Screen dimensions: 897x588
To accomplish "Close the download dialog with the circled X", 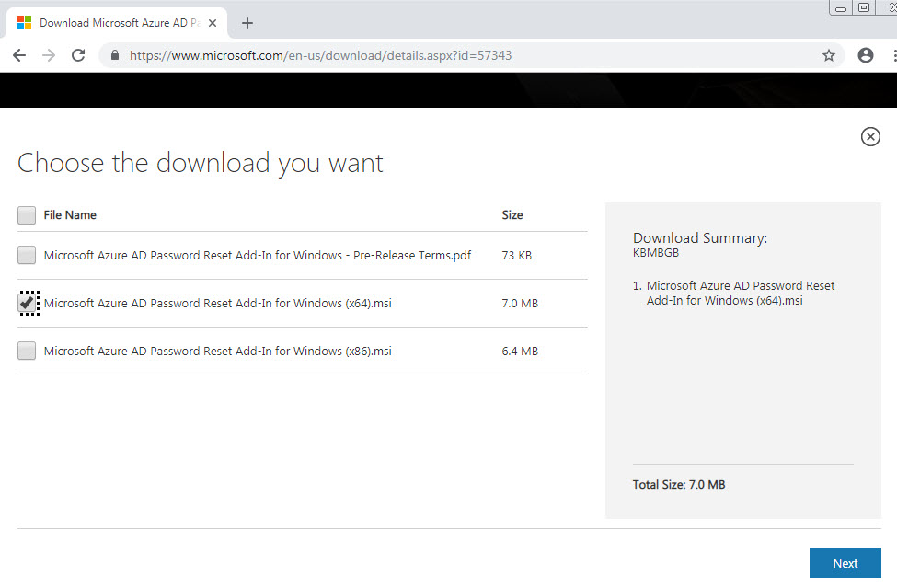I will pyautogui.click(x=870, y=137).
